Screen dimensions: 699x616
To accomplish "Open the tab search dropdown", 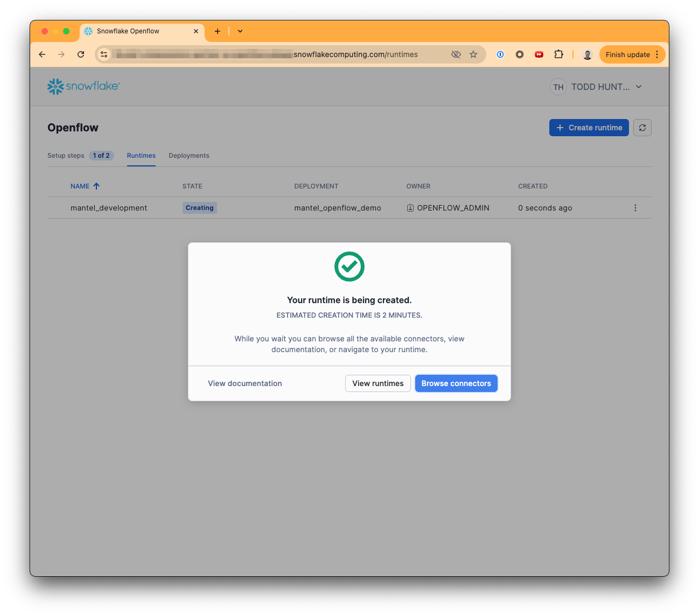I will coord(240,31).
